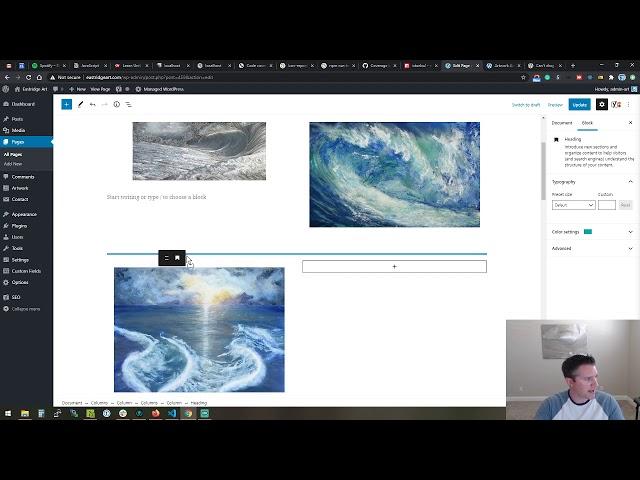This screenshot has width=640, height=480.
Task: Switch to the Spotify browser tab
Action: [x=49, y=65]
